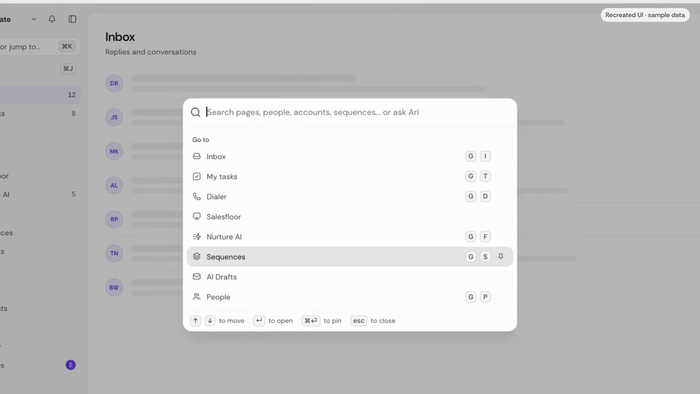Viewport: 700px width, 394px height.
Task: Open Inbox from the Go to list
Action: tap(350, 156)
